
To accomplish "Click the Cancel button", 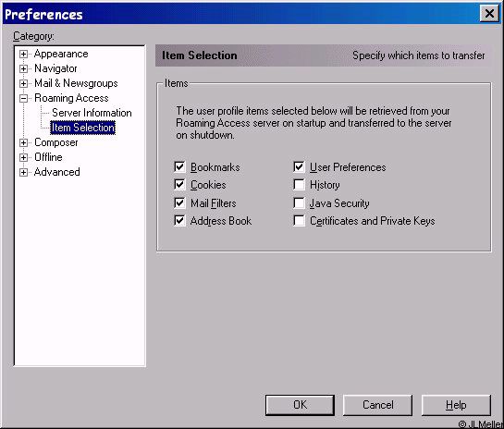I will click(377, 405).
